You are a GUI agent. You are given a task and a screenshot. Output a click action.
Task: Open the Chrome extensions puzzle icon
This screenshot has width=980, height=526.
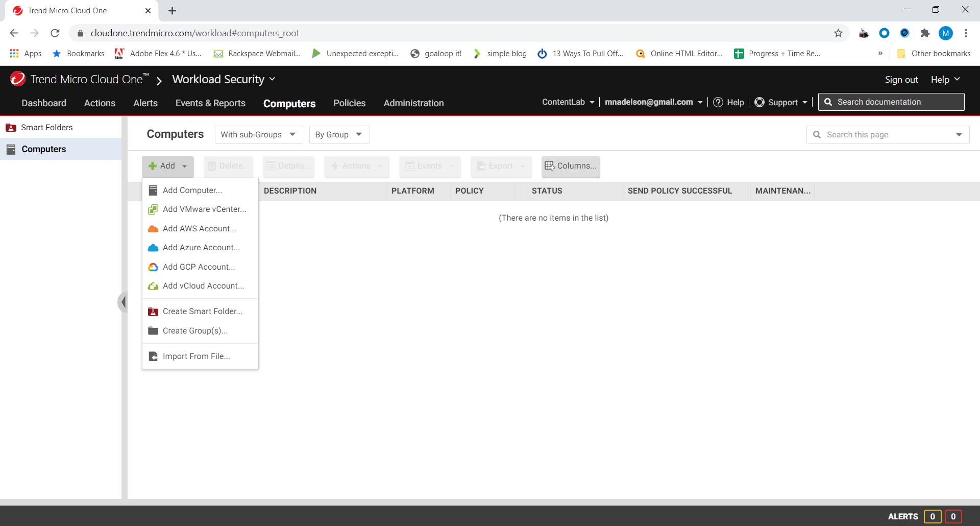pos(925,33)
